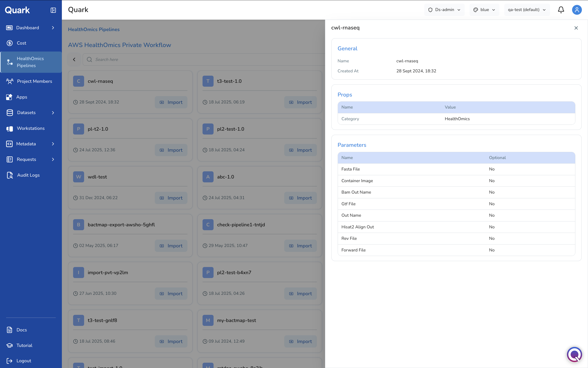Image resolution: width=588 pixels, height=368 pixels.
Task: Click the I avatar on import-pvt-vp2lm card
Action: pos(78,273)
